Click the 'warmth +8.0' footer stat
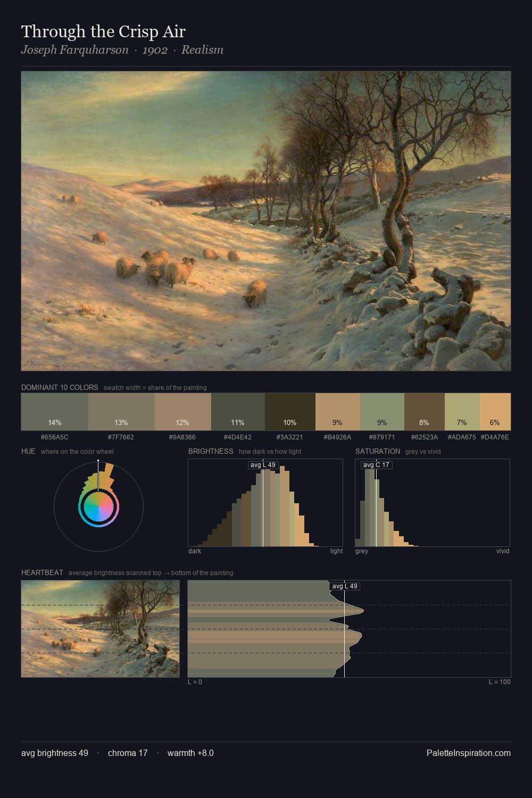 tap(190, 753)
